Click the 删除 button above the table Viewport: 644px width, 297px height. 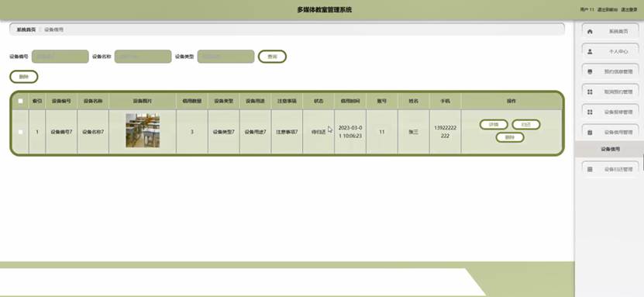click(x=24, y=77)
